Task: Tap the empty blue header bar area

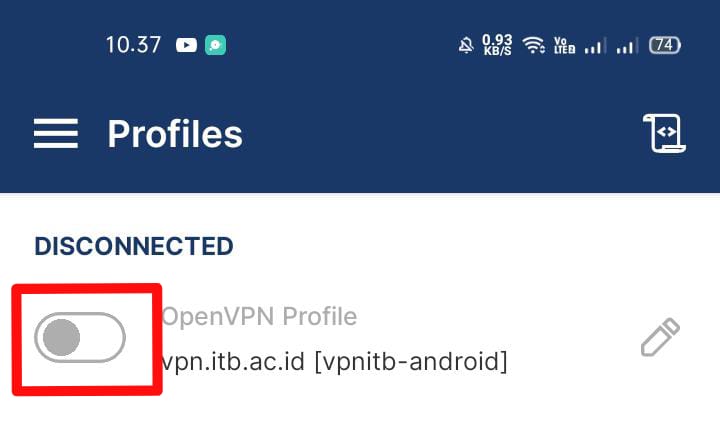Action: [440, 134]
